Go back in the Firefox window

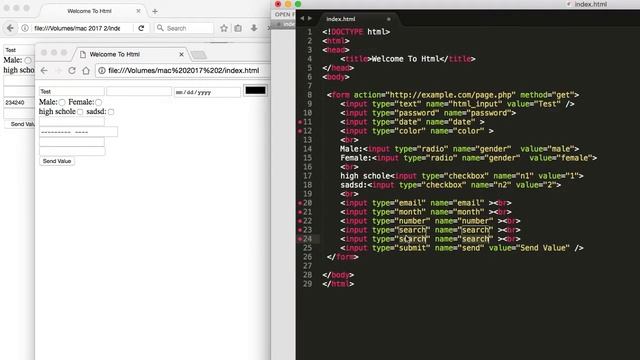10,28
